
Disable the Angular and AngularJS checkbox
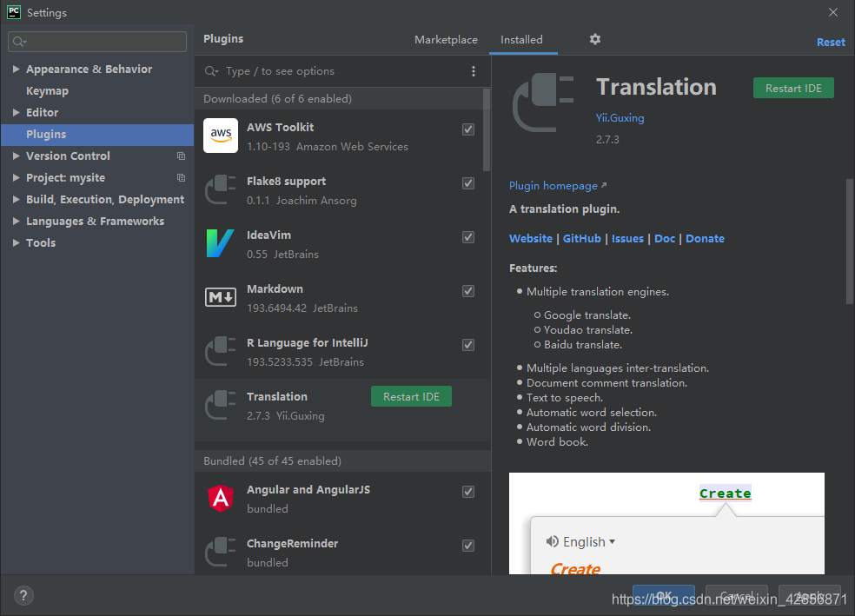(x=468, y=492)
